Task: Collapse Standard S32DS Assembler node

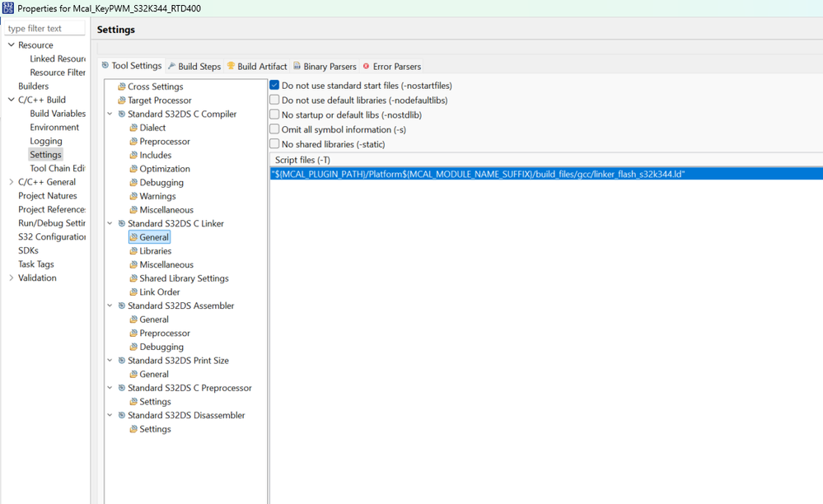Action: pyautogui.click(x=110, y=306)
